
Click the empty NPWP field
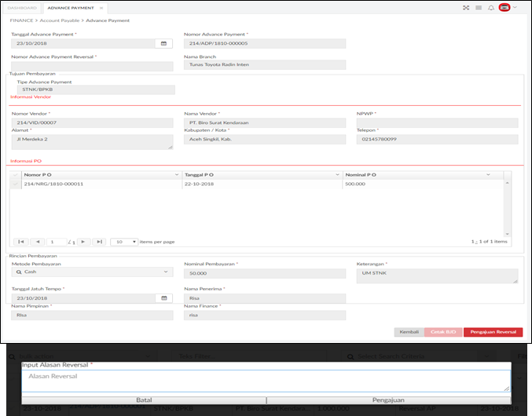(x=438, y=122)
